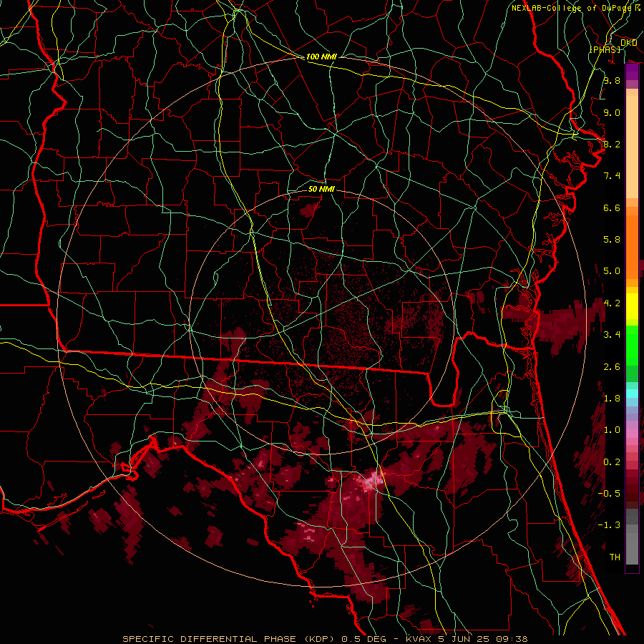Click the KVAX radar site identifier
Viewport: 644px width, 644px height.
click(x=419, y=639)
